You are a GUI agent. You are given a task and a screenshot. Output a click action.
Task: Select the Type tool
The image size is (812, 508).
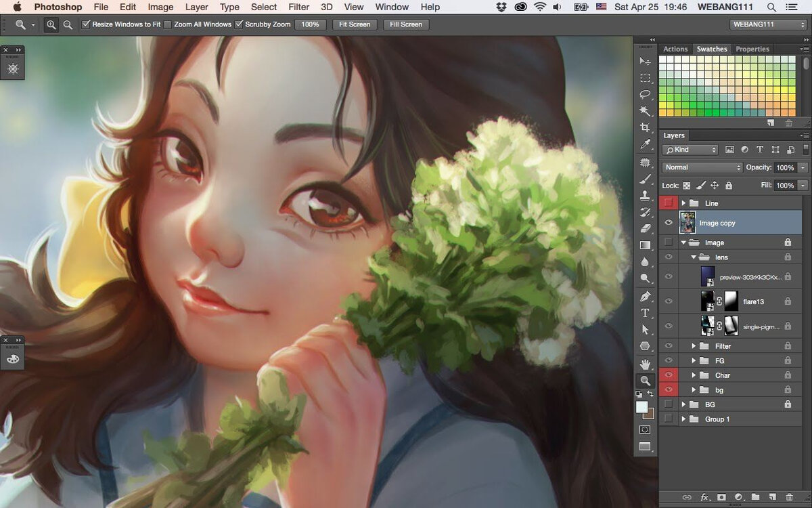tap(645, 313)
